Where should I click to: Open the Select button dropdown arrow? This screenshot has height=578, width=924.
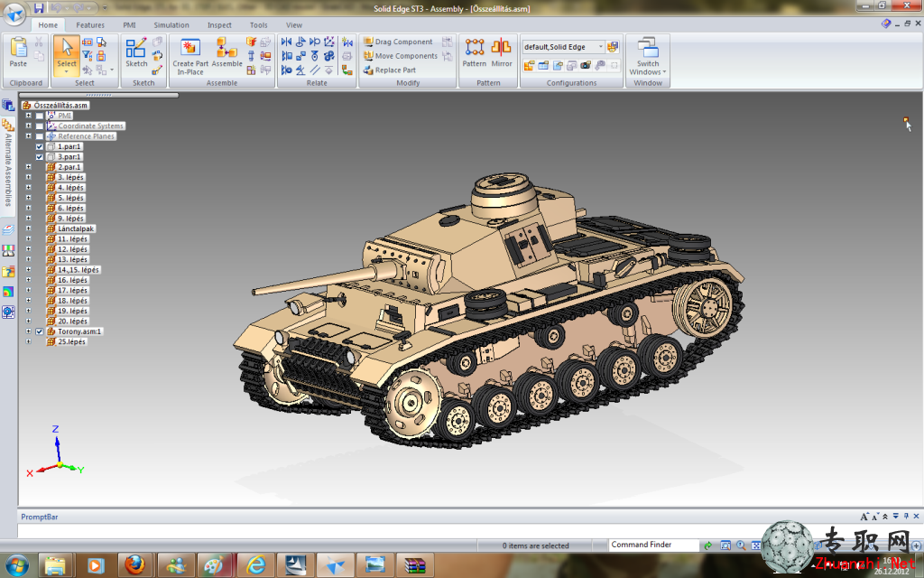click(x=67, y=72)
